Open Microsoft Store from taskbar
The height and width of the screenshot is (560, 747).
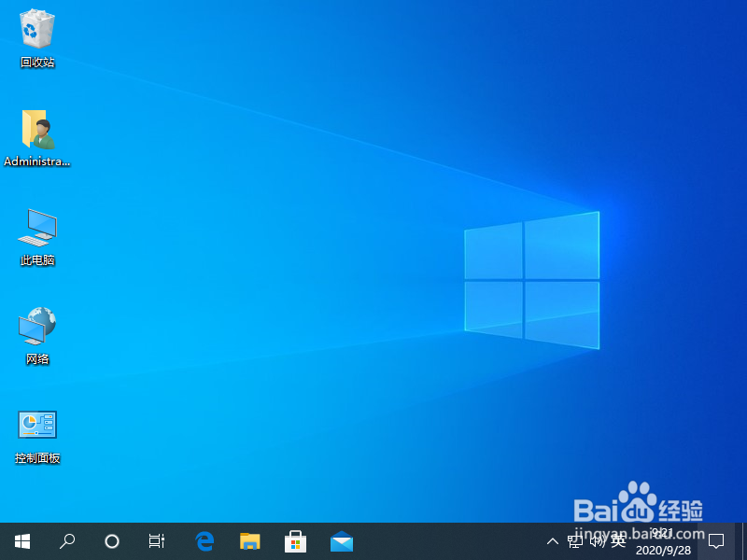coord(295,541)
